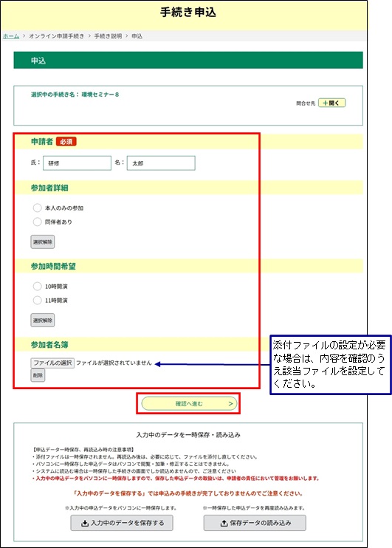Choose the 10時開演 radio option
Image resolution: width=392 pixels, height=548 pixels.
pyautogui.click(x=38, y=287)
